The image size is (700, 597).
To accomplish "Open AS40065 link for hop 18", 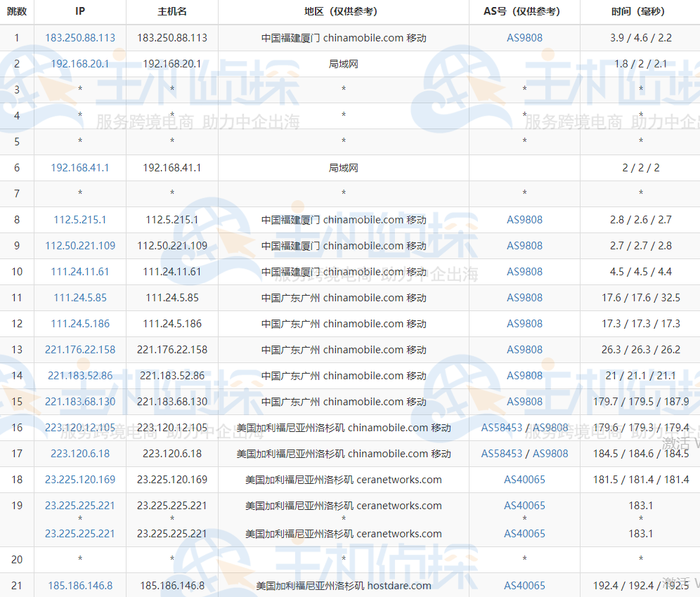I will pos(524,479).
